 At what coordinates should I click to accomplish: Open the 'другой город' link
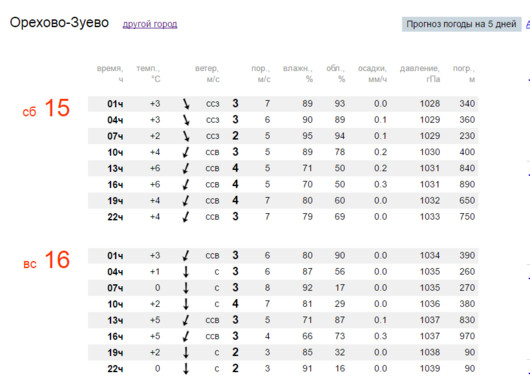(150, 24)
